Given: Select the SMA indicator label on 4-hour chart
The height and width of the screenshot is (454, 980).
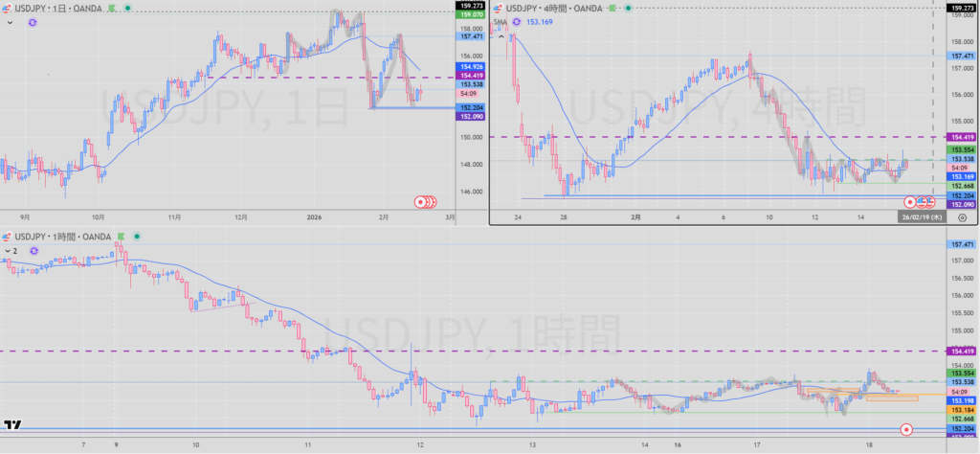Looking at the screenshot, I should tap(501, 21).
